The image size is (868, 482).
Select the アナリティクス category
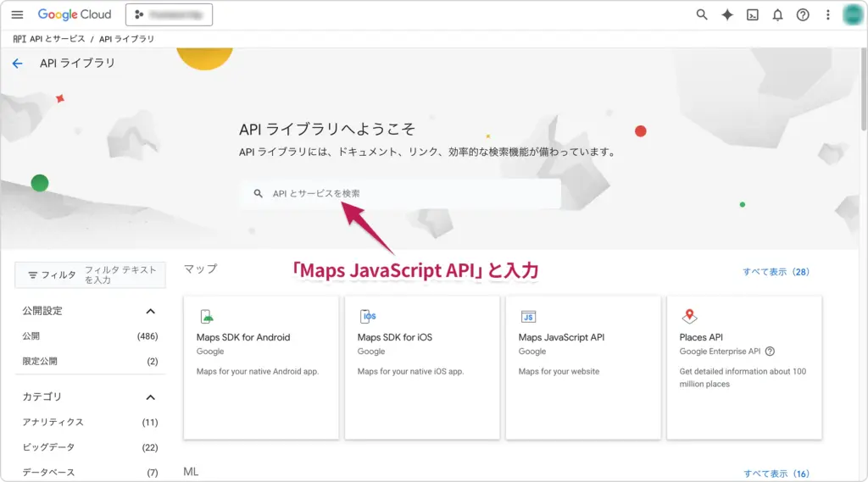click(x=90, y=422)
